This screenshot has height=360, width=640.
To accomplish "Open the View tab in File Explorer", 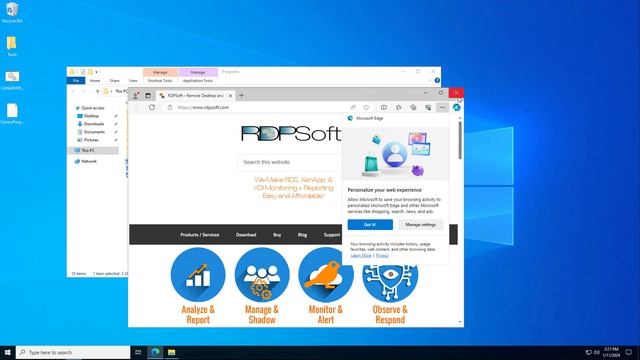I will [x=133, y=81].
